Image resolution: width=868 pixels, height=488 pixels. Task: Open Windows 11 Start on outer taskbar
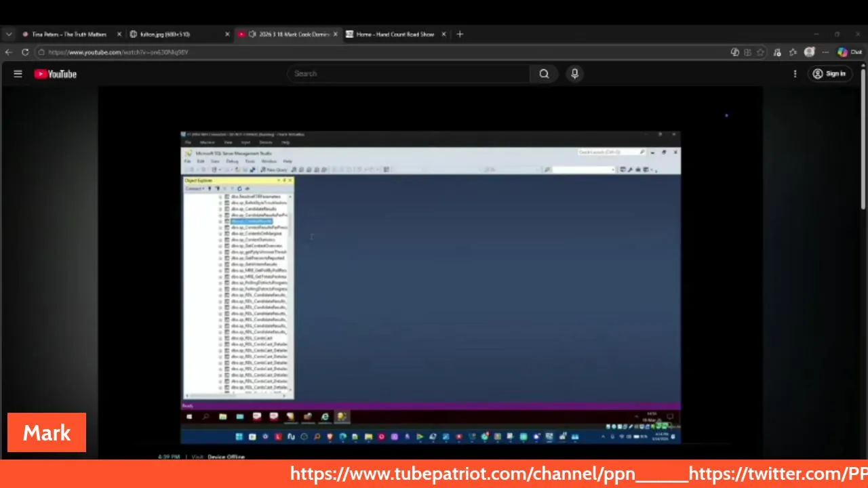point(239,436)
